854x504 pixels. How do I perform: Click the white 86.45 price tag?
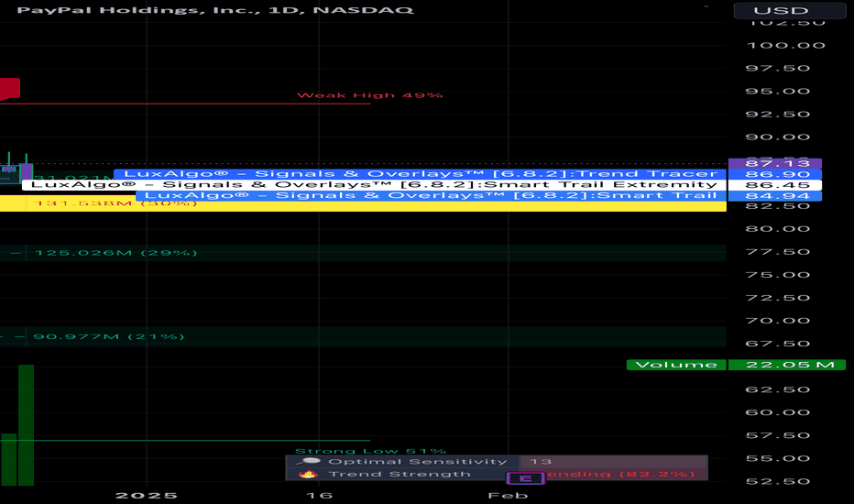pyautogui.click(x=775, y=185)
